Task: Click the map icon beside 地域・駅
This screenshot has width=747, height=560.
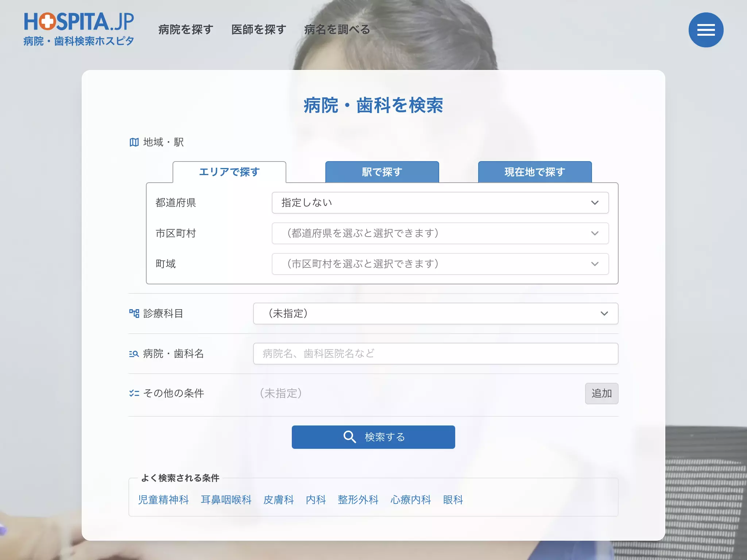Action: (x=134, y=142)
